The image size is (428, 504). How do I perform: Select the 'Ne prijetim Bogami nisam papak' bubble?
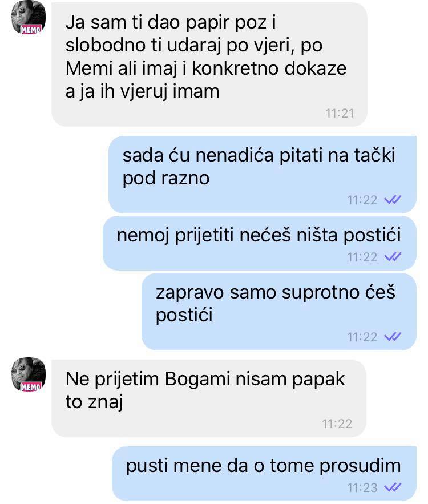208,398
